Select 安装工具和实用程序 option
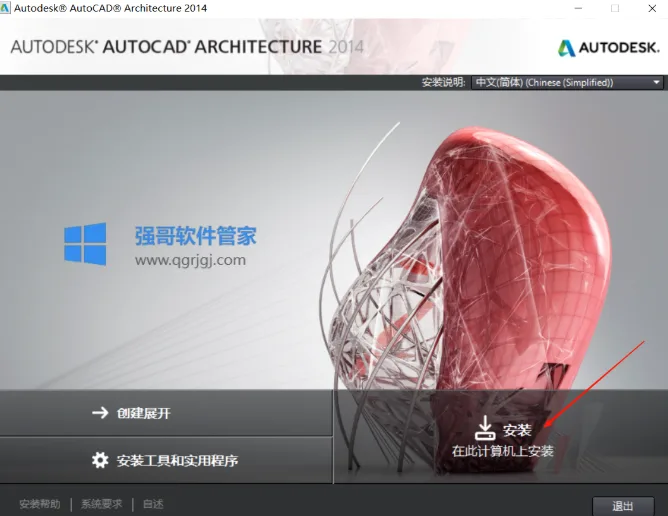Screen dimensions: 668x516 point(166,460)
